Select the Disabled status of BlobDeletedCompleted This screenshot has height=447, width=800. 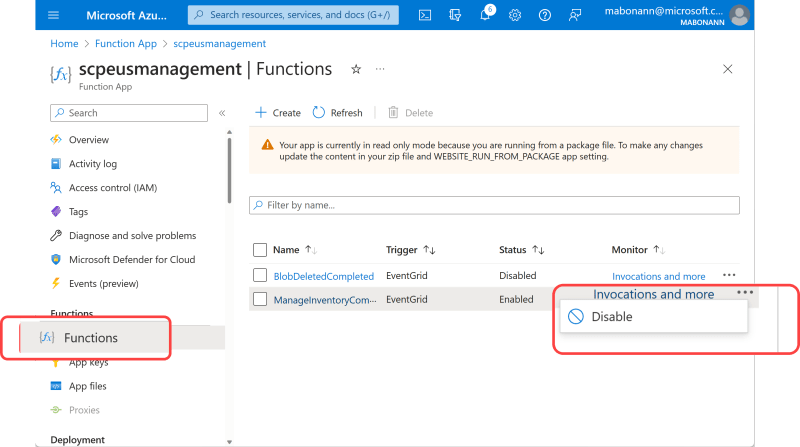tap(517, 276)
